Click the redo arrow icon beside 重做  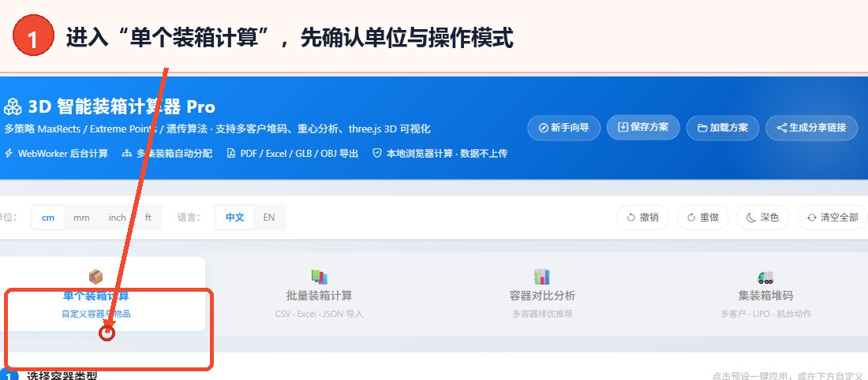point(691,218)
